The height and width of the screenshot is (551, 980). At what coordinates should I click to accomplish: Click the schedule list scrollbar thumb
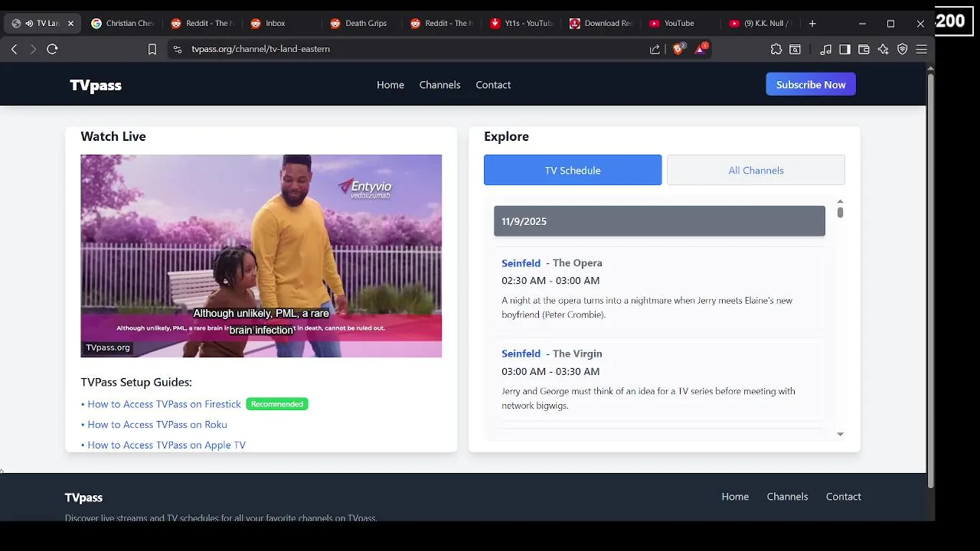click(840, 212)
